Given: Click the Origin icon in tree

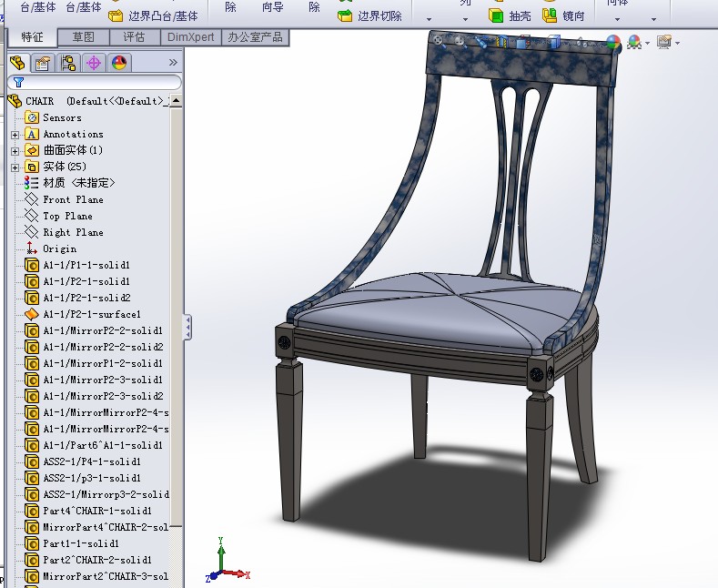Looking at the screenshot, I should pyautogui.click(x=32, y=248).
